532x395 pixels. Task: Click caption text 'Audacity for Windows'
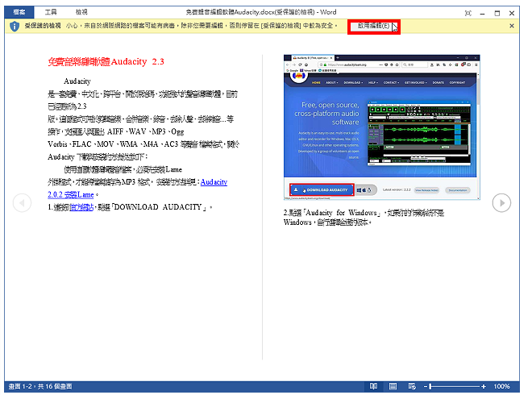[x=341, y=213]
